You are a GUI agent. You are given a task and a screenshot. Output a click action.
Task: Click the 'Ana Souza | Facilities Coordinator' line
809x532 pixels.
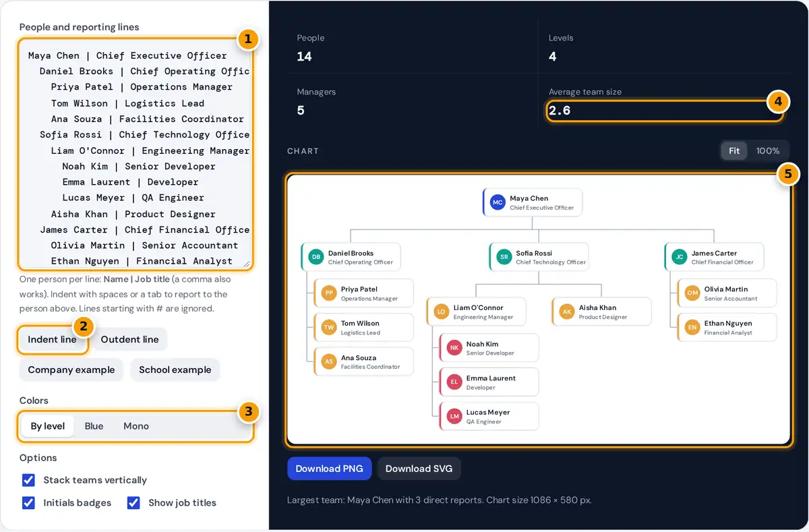(148, 119)
